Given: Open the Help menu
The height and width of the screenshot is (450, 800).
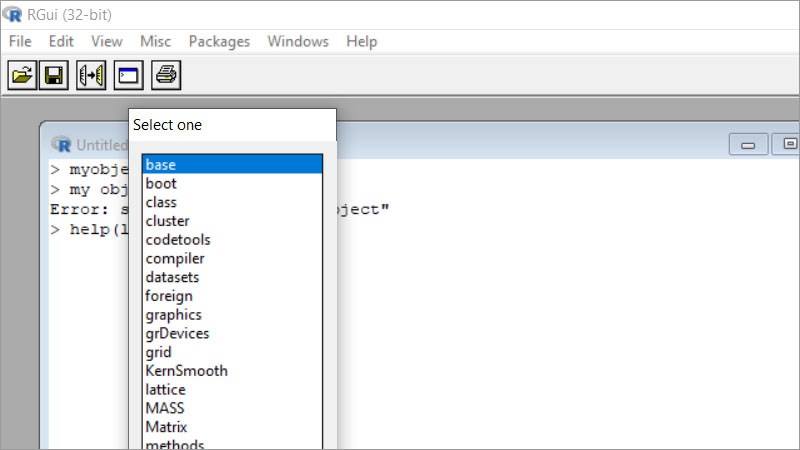Looking at the screenshot, I should 362,41.
